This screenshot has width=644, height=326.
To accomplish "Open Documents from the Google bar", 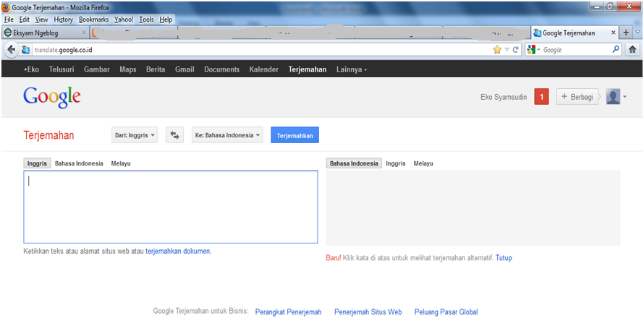I will pos(222,69).
